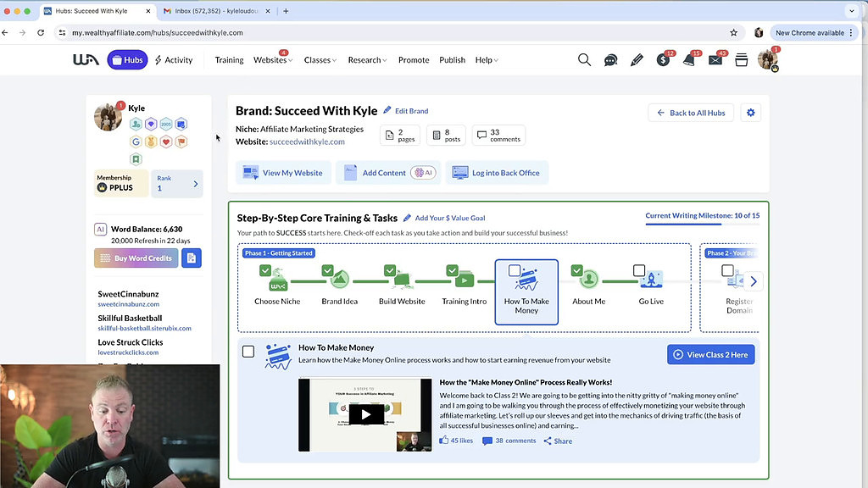Open the bell notifications icon
868x488 pixels.
tap(689, 60)
